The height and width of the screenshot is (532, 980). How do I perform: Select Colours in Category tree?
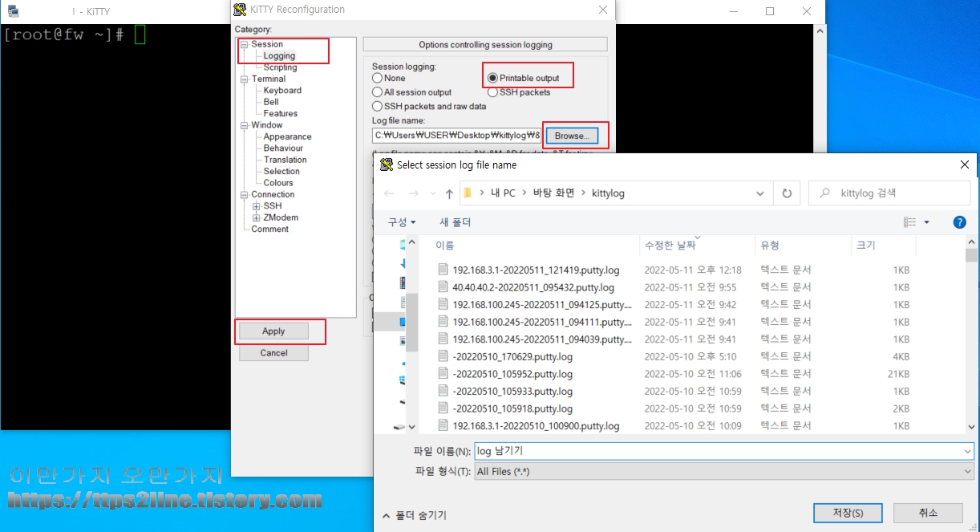[x=278, y=183]
